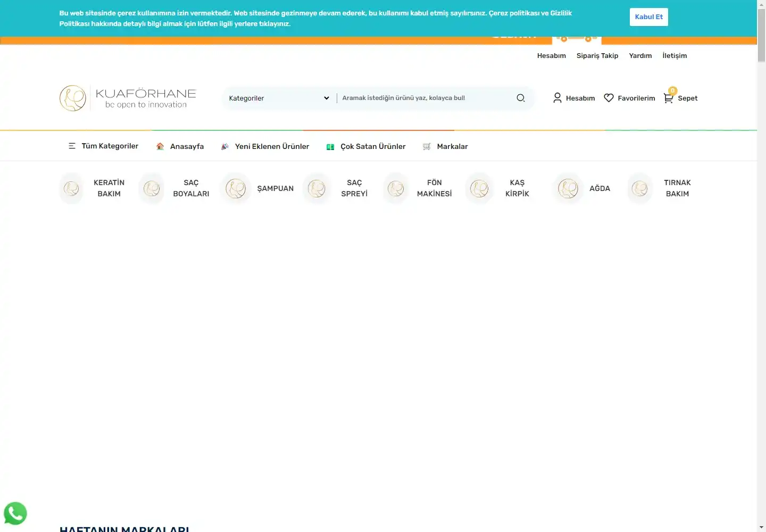This screenshot has width=766, height=532.
Task: Open WhatsApp chat floating icon
Action: [15, 513]
